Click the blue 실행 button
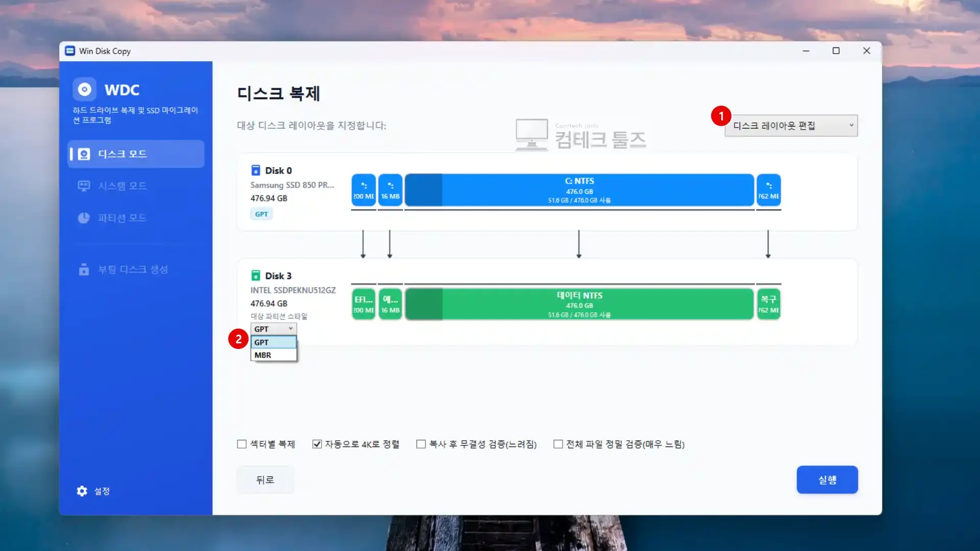Image resolution: width=980 pixels, height=551 pixels. 827,480
